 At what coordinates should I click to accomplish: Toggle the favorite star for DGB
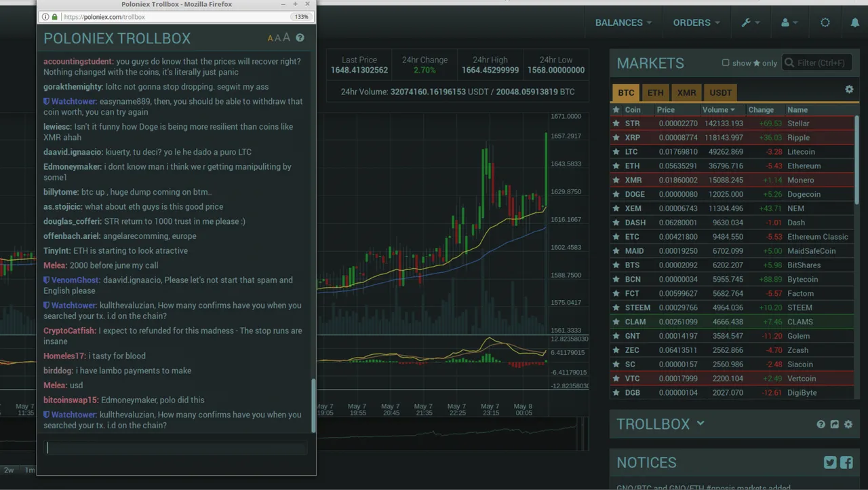616,392
